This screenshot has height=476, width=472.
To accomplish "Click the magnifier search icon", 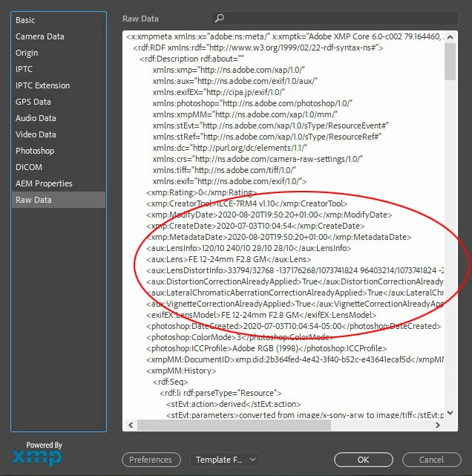I will pos(220,19).
